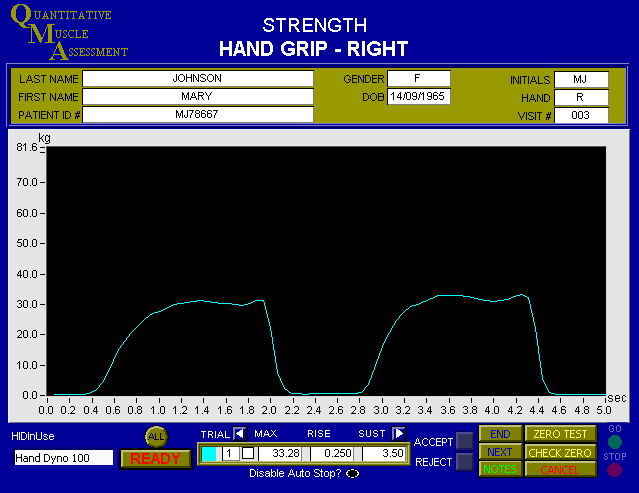Screen dimensions: 639x493
Task: Click the round ALL button
Action: click(x=156, y=436)
